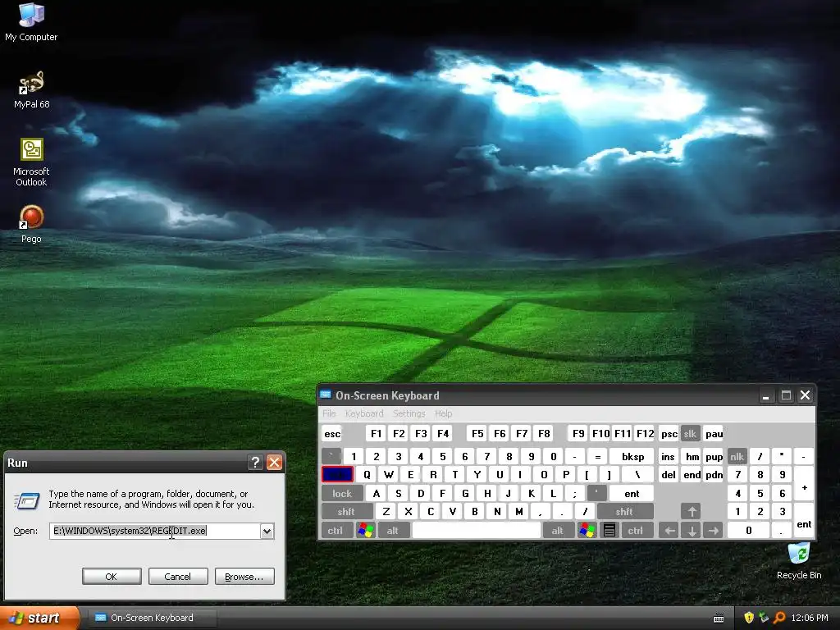Click the pau pause key
The height and width of the screenshot is (630, 840).
point(714,433)
